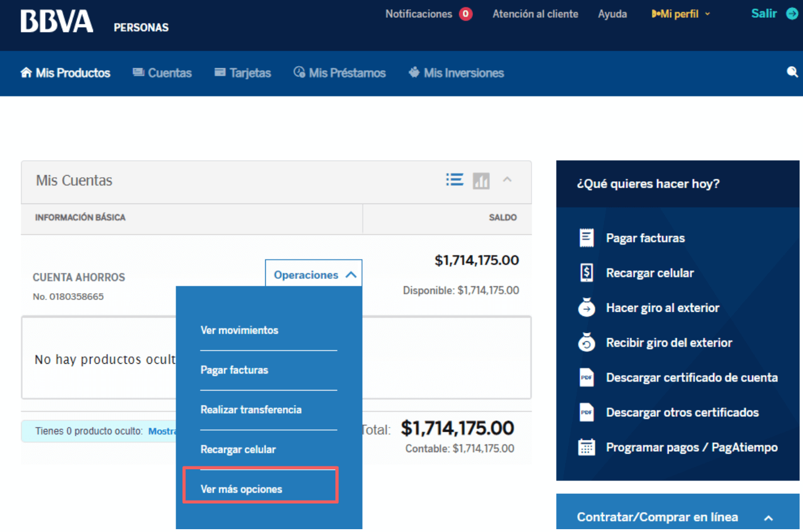Click the search magnifier icon

click(792, 72)
